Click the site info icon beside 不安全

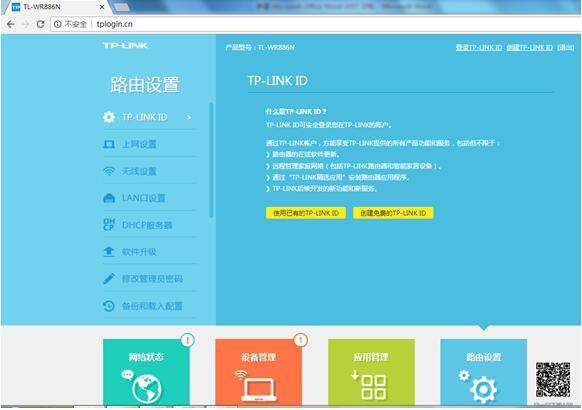pos(58,24)
